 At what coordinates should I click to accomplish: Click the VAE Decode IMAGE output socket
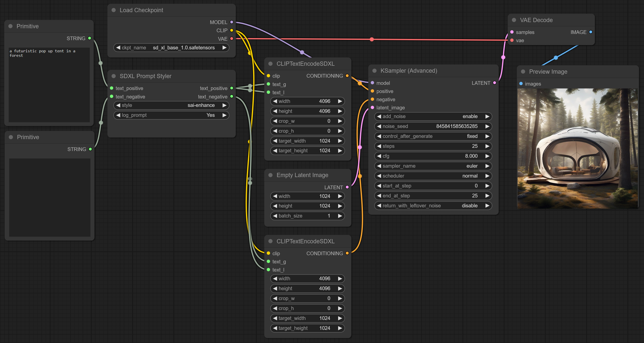(x=590, y=32)
